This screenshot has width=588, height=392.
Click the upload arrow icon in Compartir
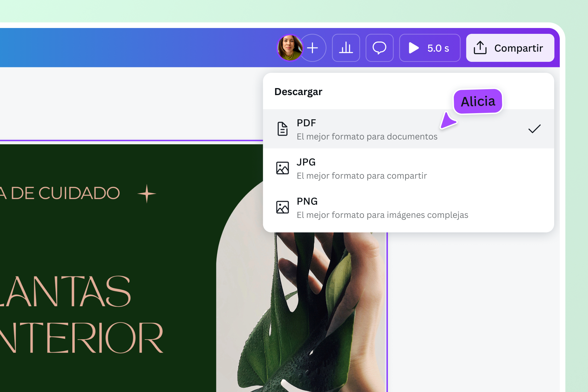pos(480,48)
